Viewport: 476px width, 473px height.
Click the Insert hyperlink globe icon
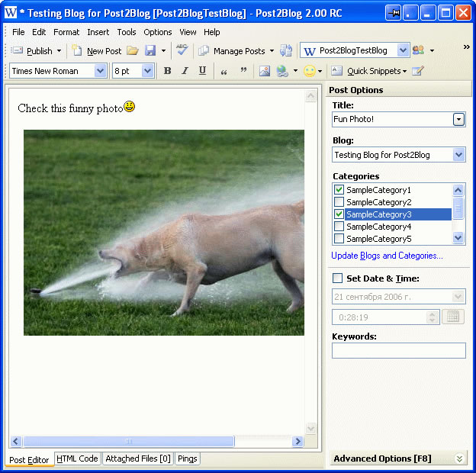(x=282, y=71)
